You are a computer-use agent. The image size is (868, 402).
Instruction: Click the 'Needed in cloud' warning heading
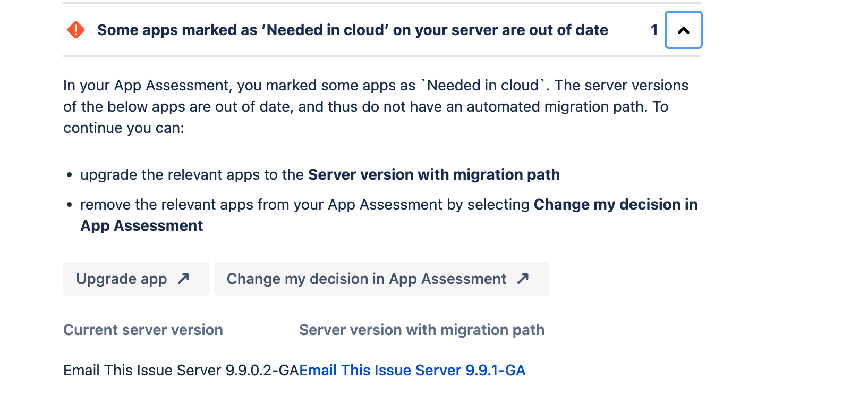[352, 30]
